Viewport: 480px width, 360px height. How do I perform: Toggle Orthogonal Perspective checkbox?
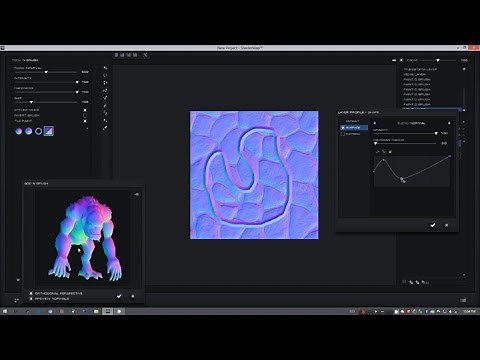pos(31,293)
